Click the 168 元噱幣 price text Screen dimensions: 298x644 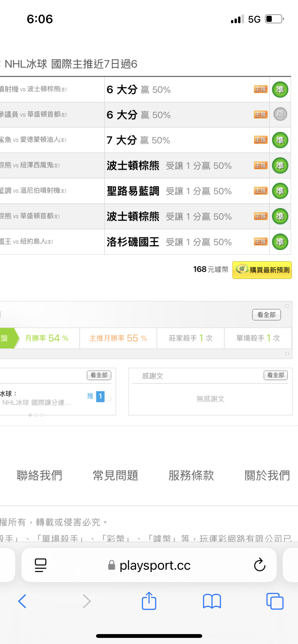[x=211, y=270]
